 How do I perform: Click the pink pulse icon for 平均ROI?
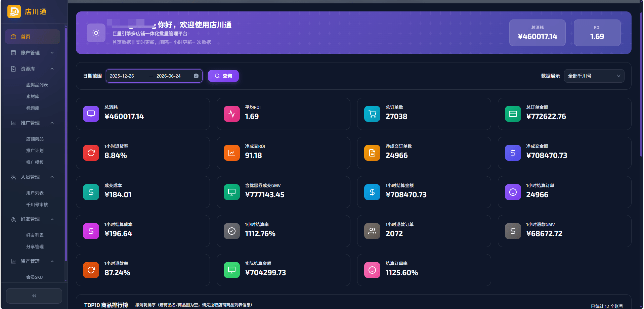coord(232,114)
